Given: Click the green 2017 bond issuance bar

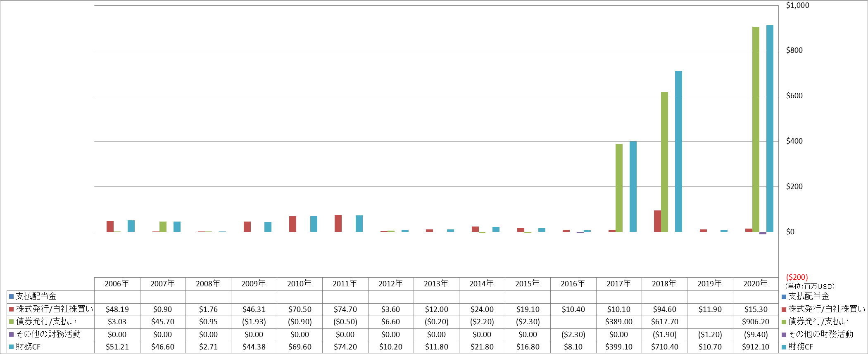Looking at the screenshot, I should 619,188.
